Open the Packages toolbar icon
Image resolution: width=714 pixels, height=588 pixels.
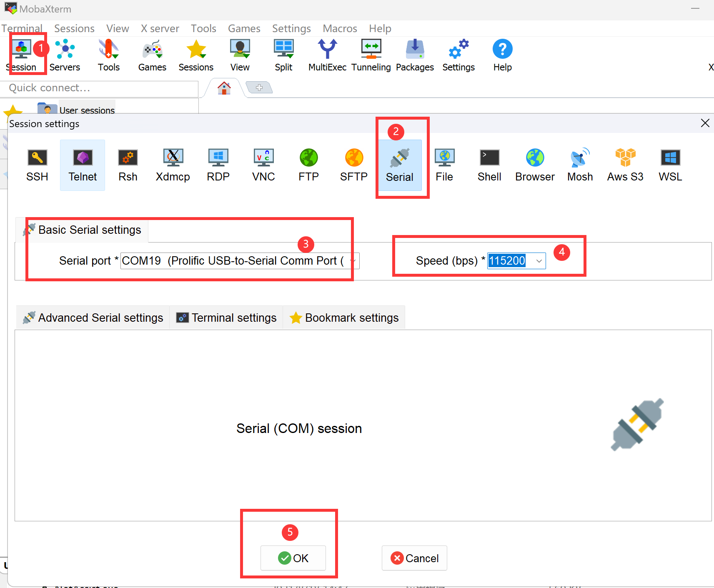[x=415, y=55]
